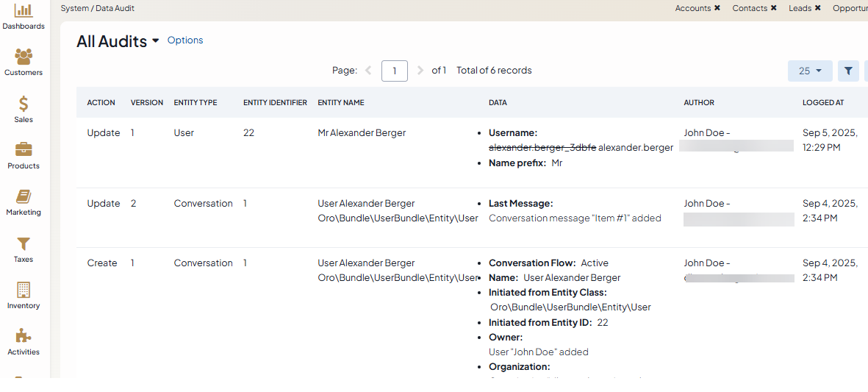Go to previous page arrow
This screenshot has height=392, width=868.
tap(368, 71)
